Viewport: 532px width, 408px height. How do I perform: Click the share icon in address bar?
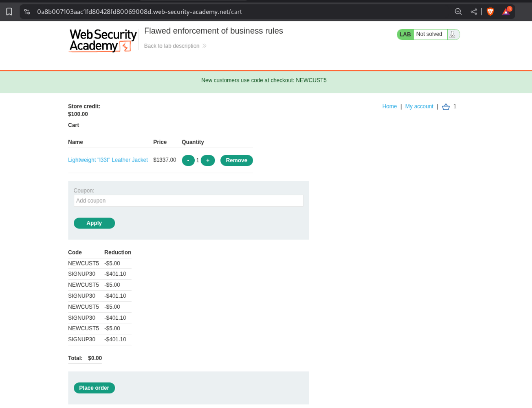(474, 12)
